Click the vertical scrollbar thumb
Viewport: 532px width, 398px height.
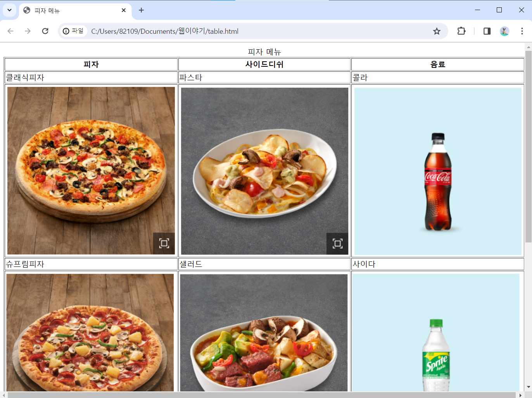[529, 146]
